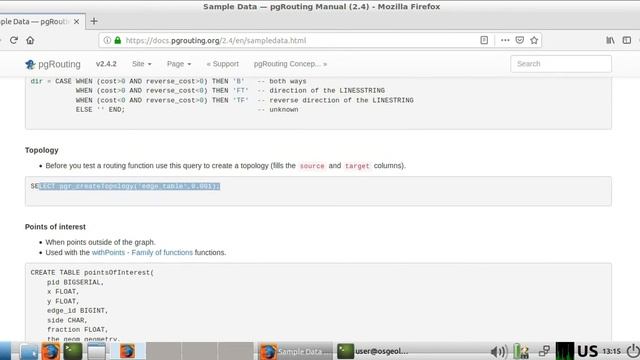Open a new browser tab
640x360 pixels.
coord(94,21)
